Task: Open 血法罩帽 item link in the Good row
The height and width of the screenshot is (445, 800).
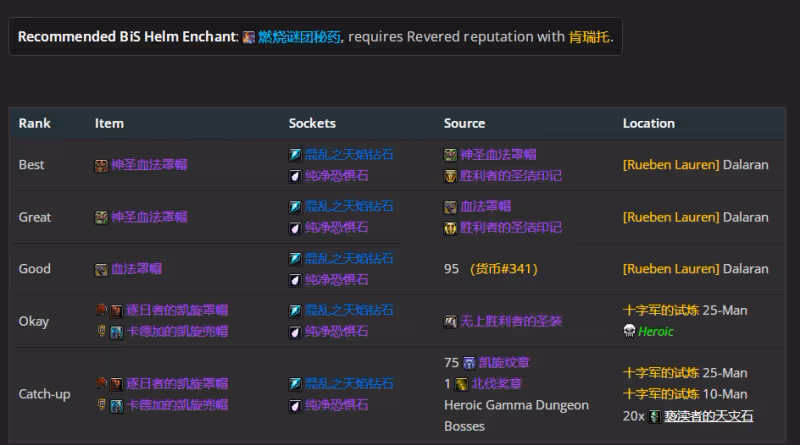Action: 136,268
